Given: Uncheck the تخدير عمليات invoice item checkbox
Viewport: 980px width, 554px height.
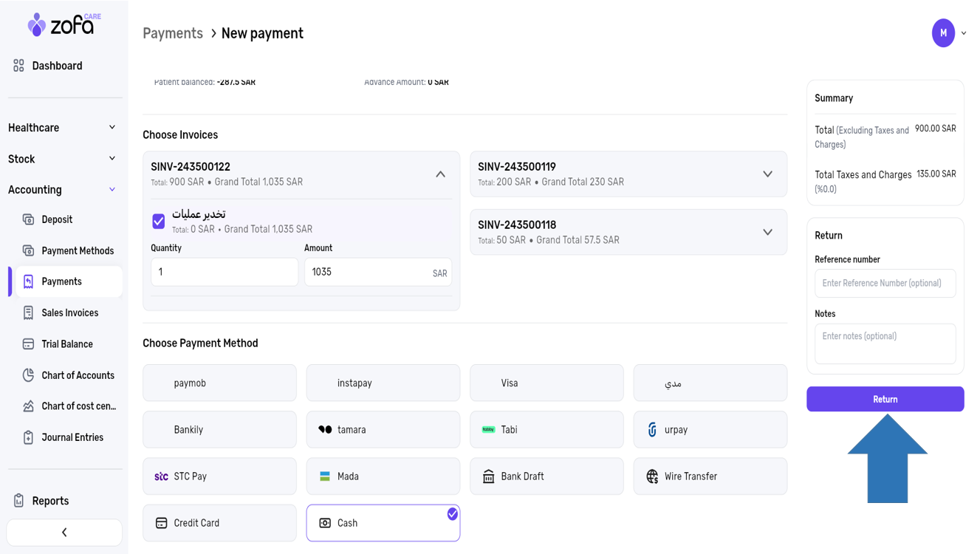Looking at the screenshot, I should (x=159, y=221).
